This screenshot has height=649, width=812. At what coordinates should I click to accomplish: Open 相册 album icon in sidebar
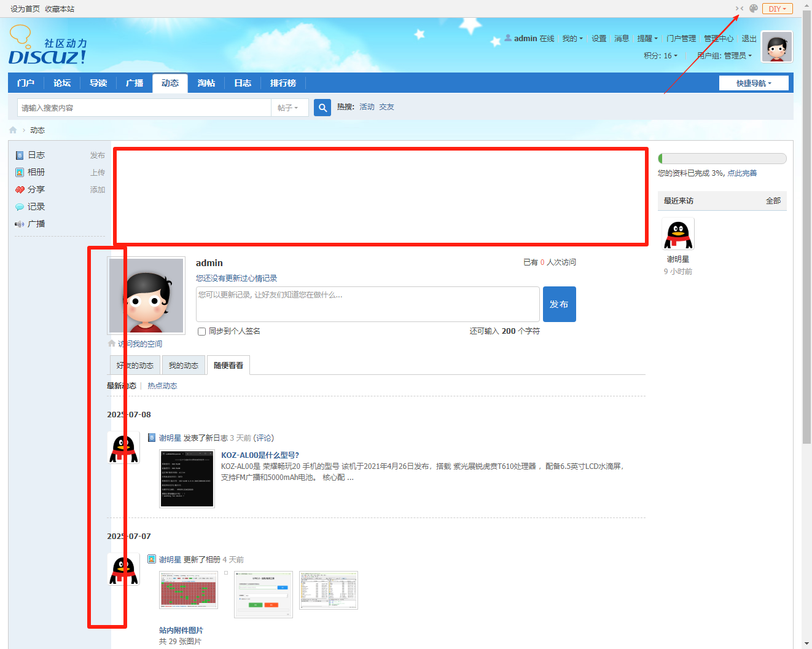point(20,173)
